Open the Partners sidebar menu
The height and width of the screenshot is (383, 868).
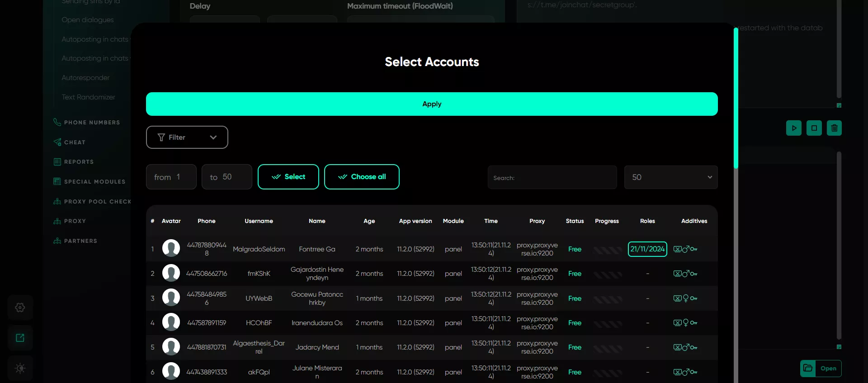(75, 241)
